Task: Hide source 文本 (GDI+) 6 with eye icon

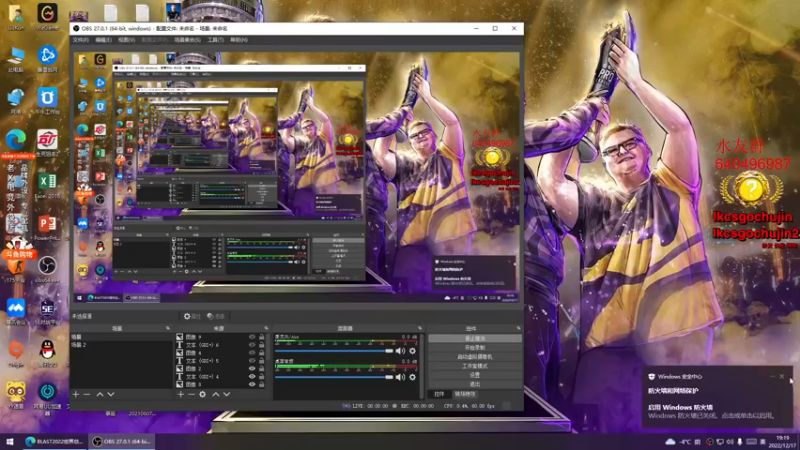Action: (252, 345)
